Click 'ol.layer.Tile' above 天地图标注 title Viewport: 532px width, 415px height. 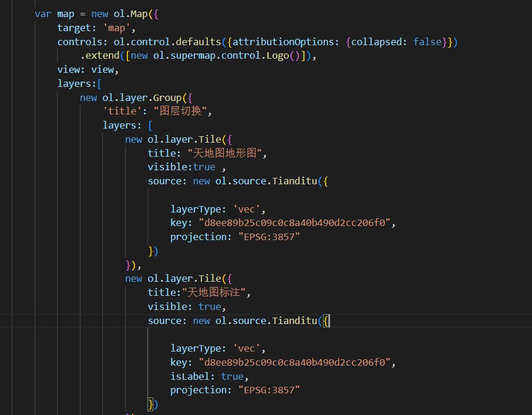(x=184, y=278)
